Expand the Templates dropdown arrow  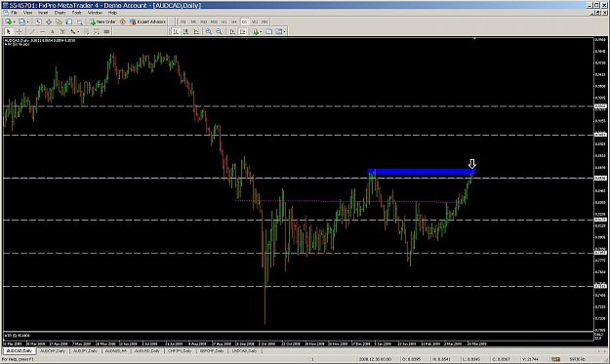pyautogui.click(x=285, y=32)
